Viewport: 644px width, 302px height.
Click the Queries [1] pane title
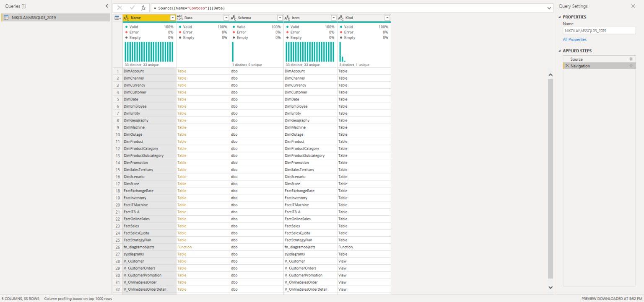16,6
